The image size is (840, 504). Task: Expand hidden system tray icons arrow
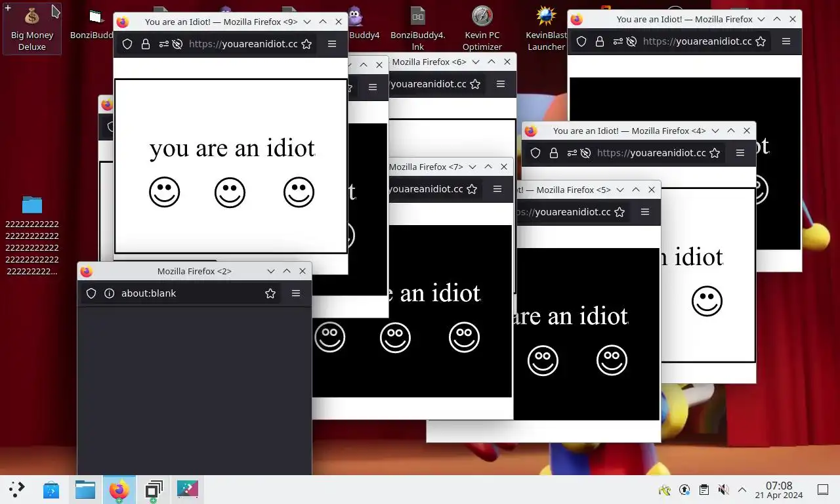(742, 490)
